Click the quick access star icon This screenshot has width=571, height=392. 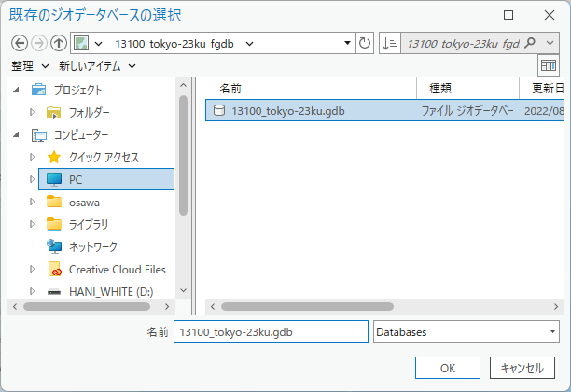tap(54, 158)
